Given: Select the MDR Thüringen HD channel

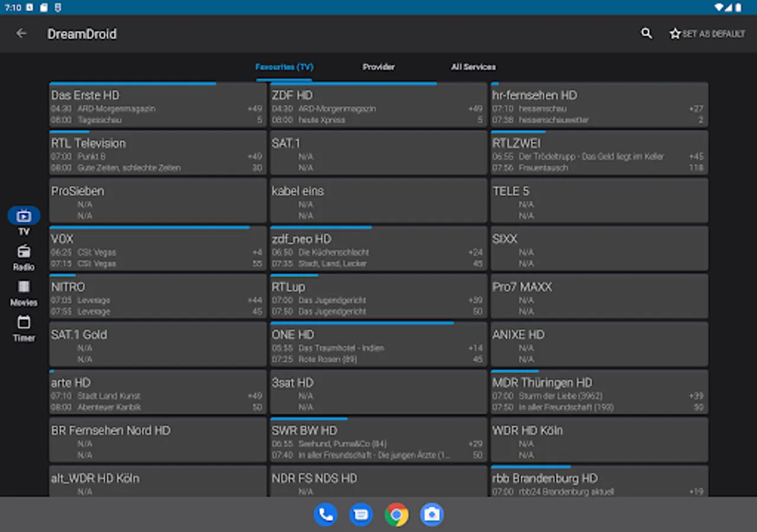Looking at the screenshot, I should pos(599,392).
